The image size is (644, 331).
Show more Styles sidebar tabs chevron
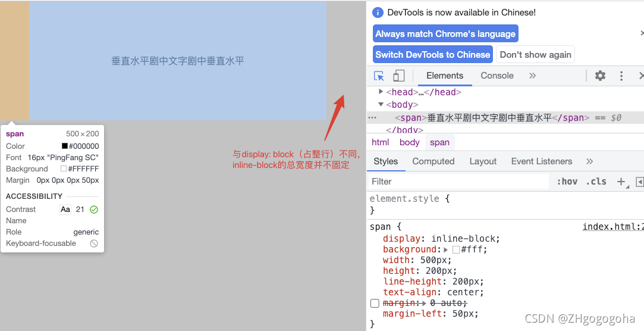click(589, 161)
